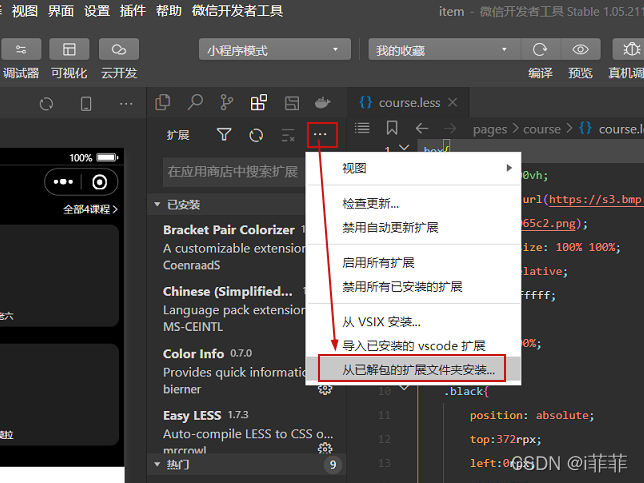Open the 视图 menu in menu bar
The width and height of the screenshot is (644, 483).
click(25, 11)
